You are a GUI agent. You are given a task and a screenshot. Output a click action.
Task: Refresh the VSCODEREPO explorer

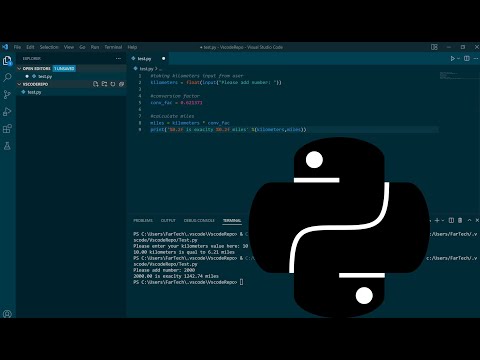(x=113, y=84)
